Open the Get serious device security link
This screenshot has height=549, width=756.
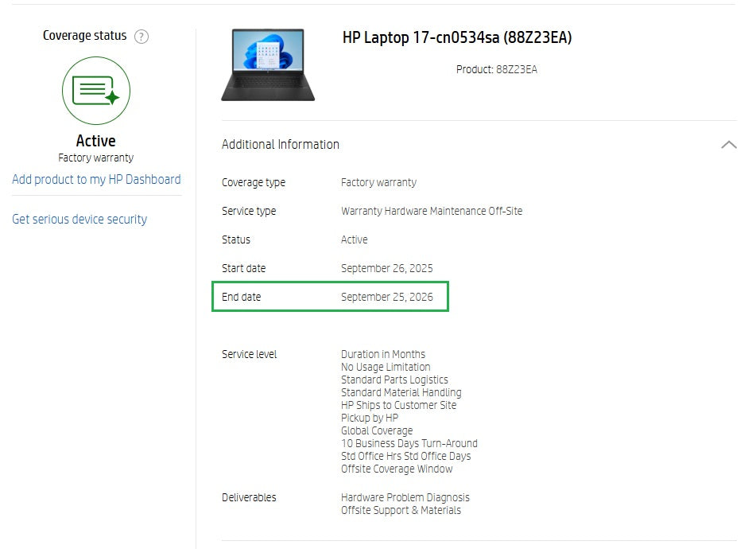(x=79, y=219)
